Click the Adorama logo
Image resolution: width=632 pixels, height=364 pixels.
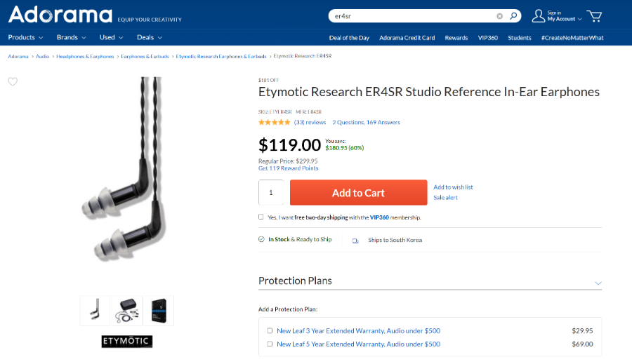click(x=60, y=15)
